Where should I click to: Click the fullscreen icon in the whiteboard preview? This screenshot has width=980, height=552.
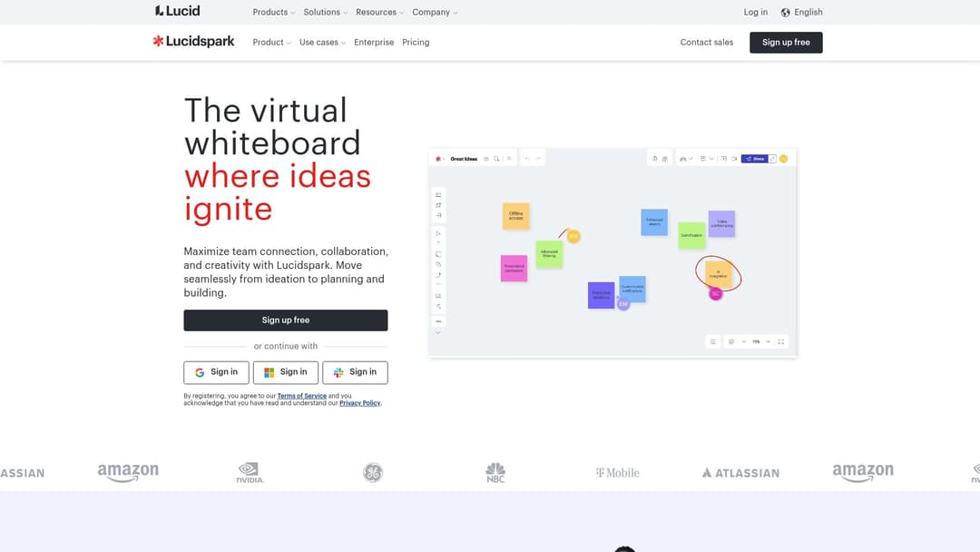tap(780, 342)
